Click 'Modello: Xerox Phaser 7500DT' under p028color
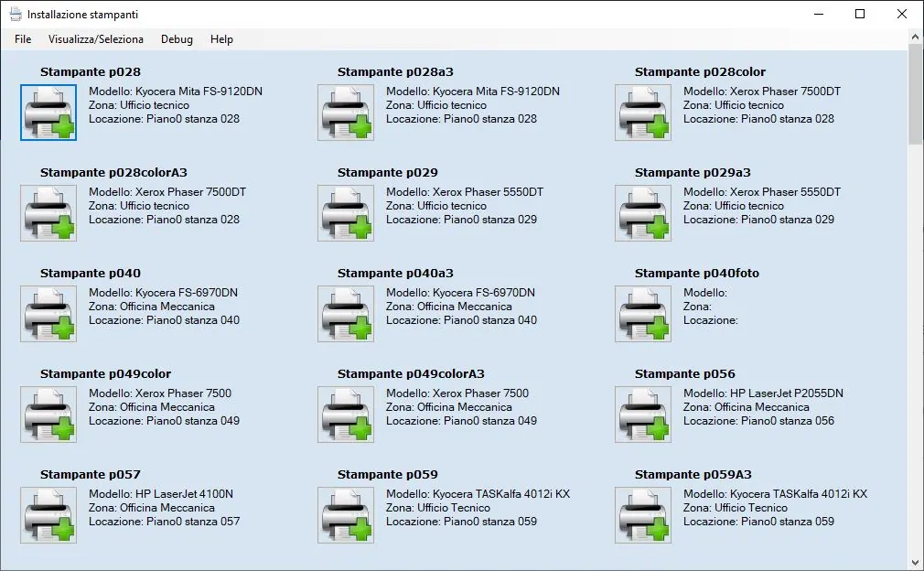This screenshot has width=924, height=571. (x=762, y=92)
